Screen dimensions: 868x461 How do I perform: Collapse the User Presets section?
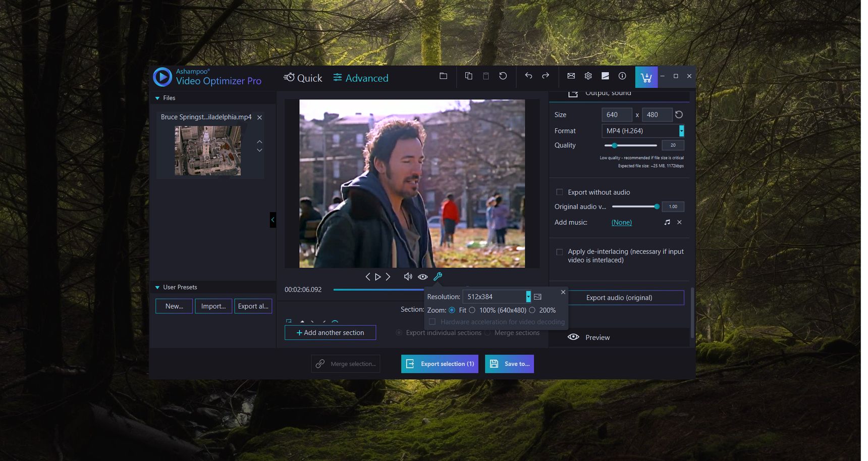coord(157,287)
